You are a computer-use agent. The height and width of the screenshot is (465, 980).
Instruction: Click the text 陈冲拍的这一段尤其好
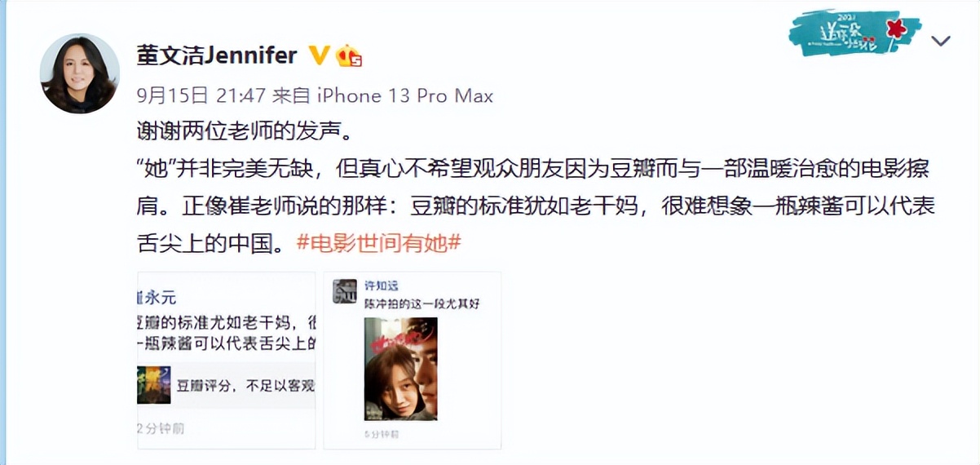[422, 303]
